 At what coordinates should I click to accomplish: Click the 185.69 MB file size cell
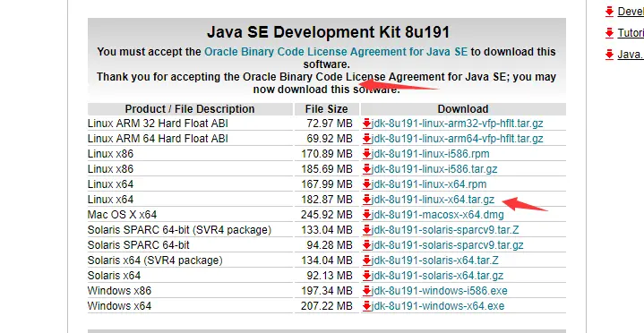[327, 169]
